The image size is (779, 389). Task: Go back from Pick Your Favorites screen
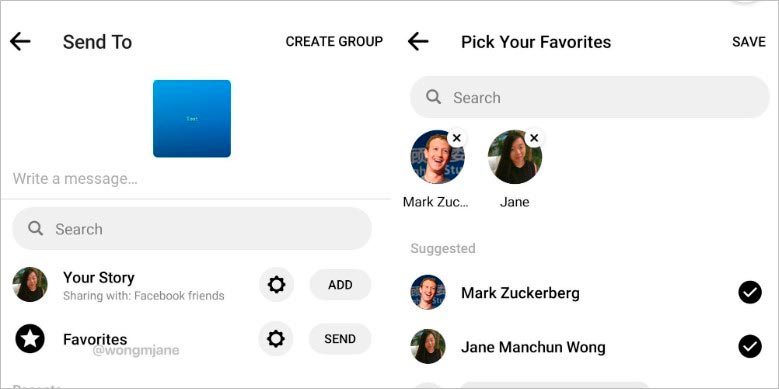pos(418,41)
